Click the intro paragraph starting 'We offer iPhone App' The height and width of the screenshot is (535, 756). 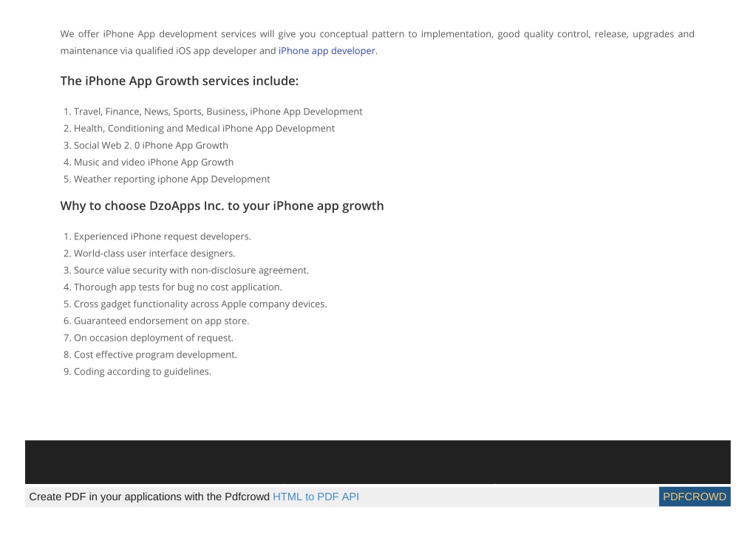click(x=377, y=42)
